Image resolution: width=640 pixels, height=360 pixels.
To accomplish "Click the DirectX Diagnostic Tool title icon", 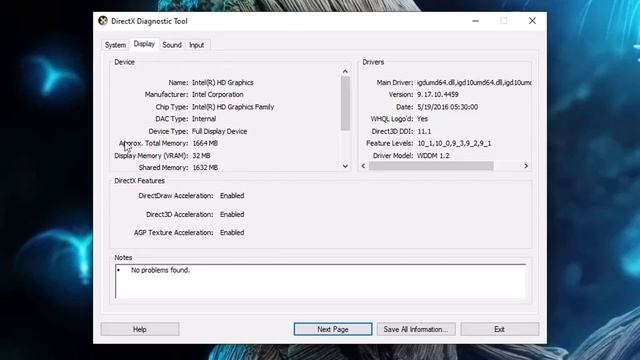I will pyautogui.click(x=103, y=21).
